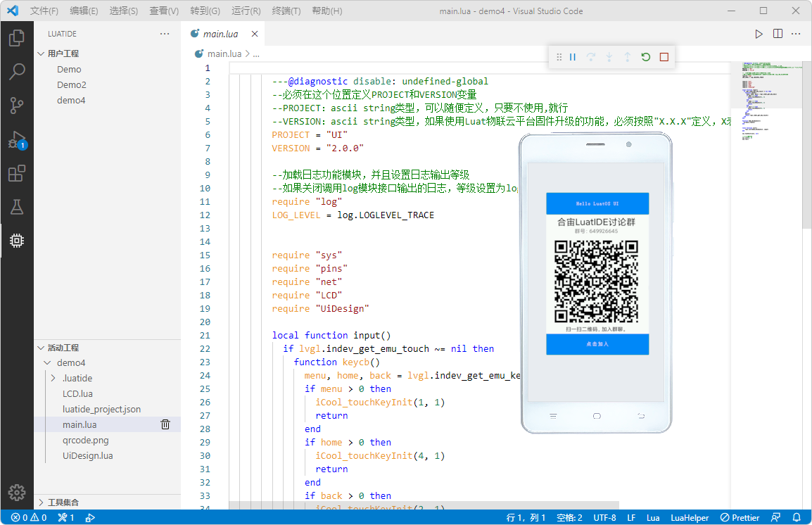Click the debug launch status bar icon
This screenshot has height=525, width=812.
click(90, 517)
